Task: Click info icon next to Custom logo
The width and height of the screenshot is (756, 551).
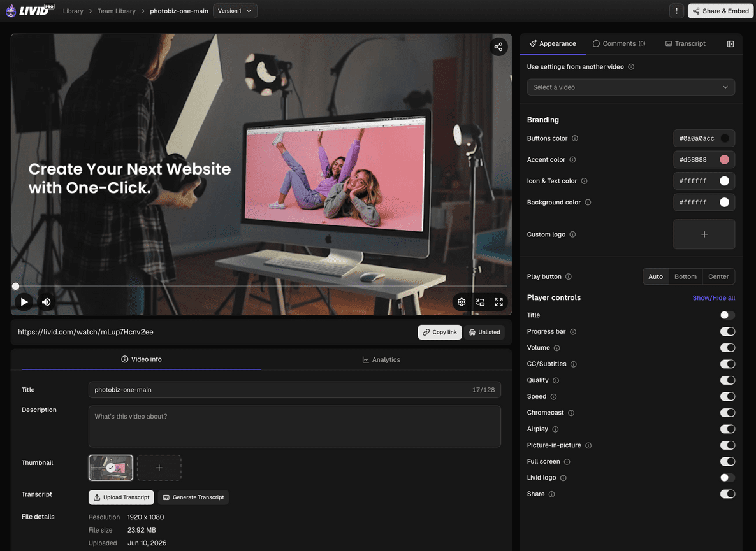Action: pos(572,234)
